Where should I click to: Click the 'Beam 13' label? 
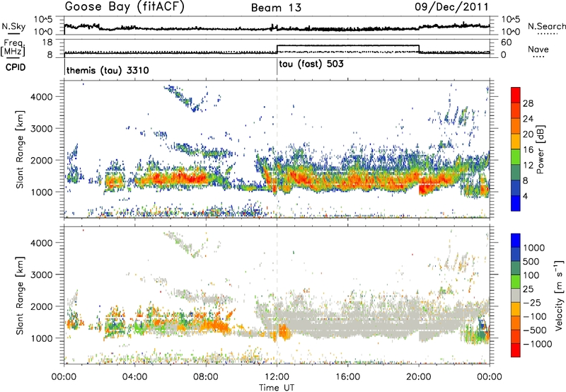coord(276,8)
